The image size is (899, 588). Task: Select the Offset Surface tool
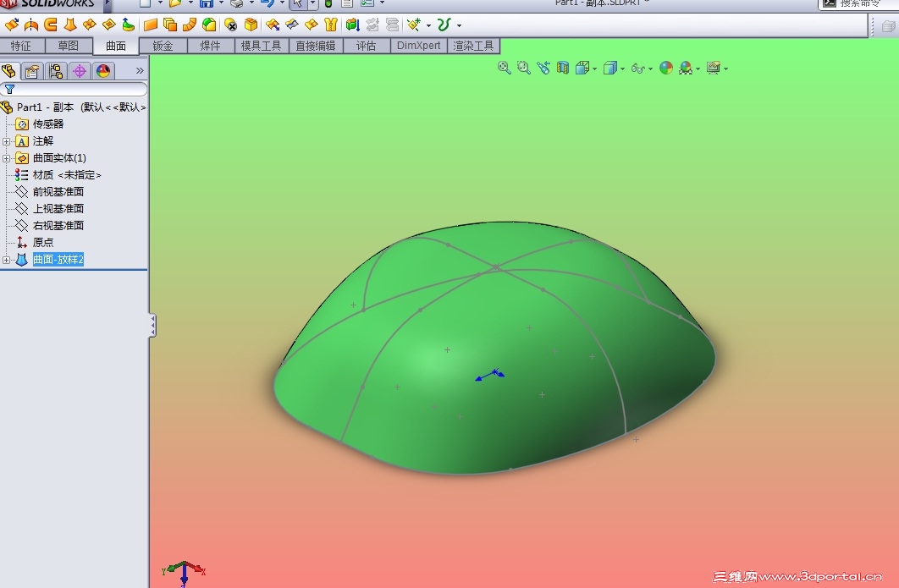coord(169,25)
